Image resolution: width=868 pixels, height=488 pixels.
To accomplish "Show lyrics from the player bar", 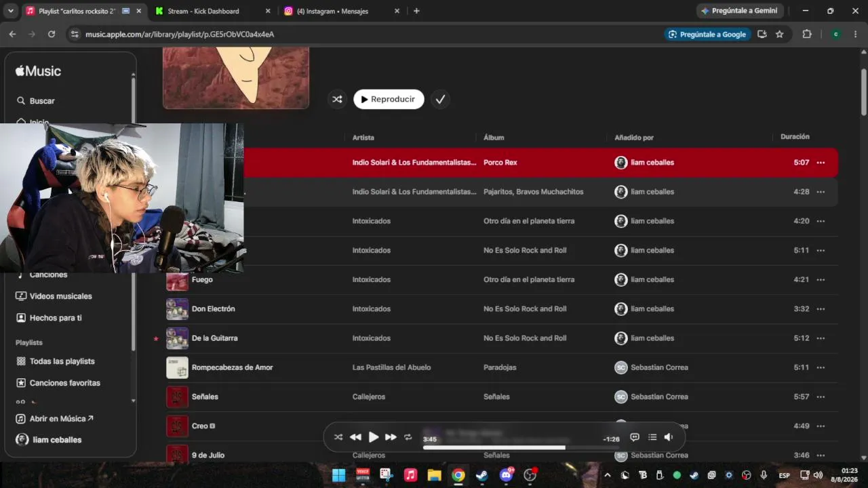I will click(635, 437).
